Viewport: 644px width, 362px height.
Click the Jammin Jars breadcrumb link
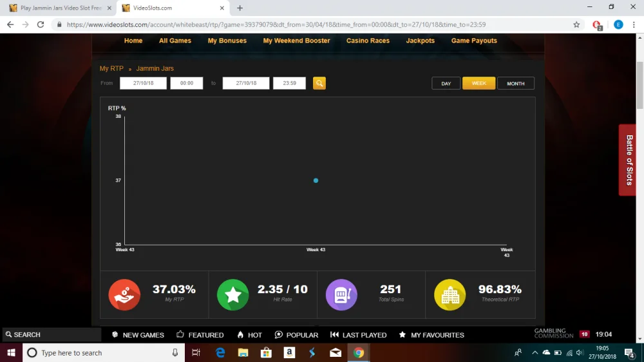pyautogui.click(x=155, y=69)
